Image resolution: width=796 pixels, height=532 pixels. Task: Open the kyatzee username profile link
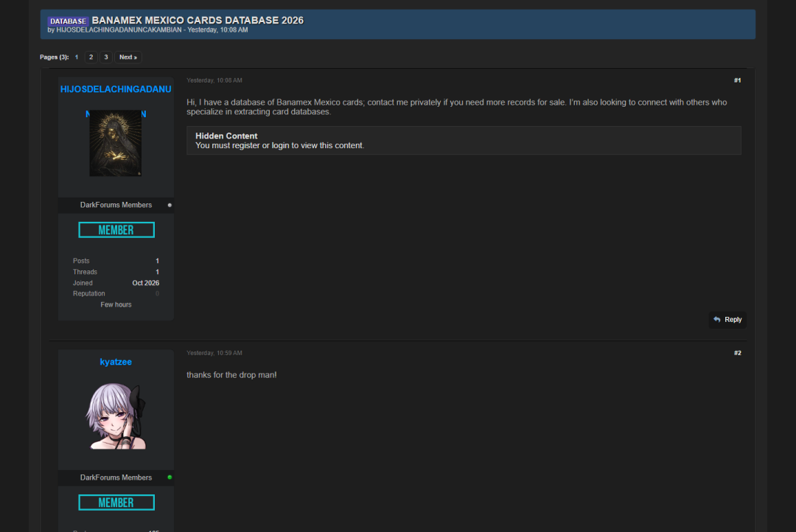116,362
